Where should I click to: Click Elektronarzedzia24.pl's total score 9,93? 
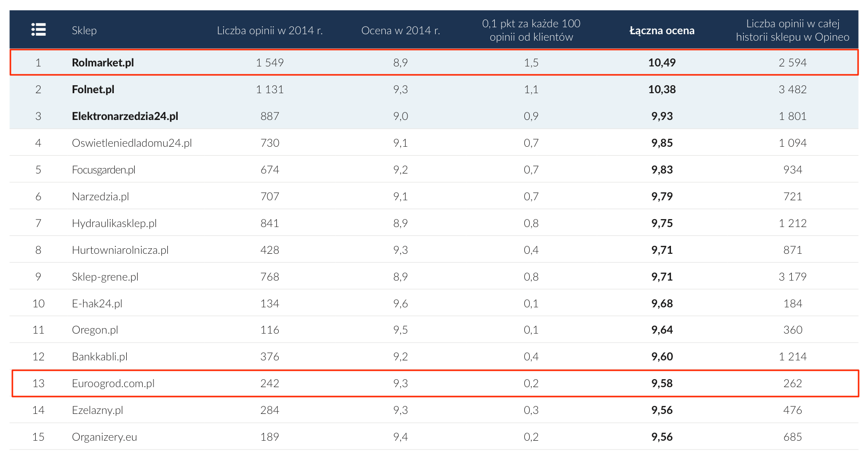coord(662,116)
